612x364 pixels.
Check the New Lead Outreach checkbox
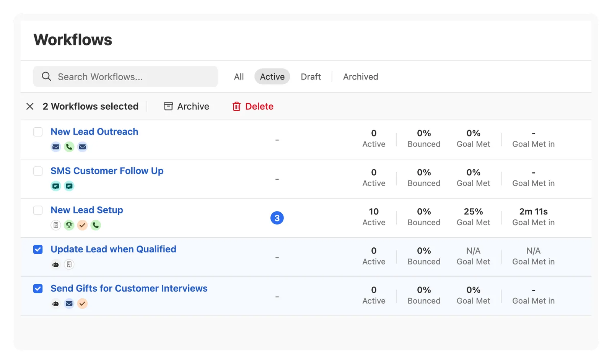pos(38,132)
